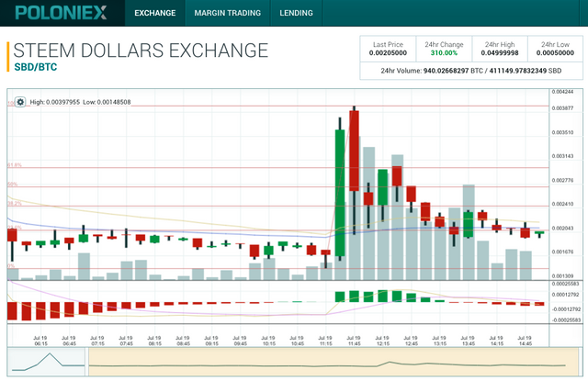
Task: Click the 0.002043 price axis label
Action: [562, 229]
